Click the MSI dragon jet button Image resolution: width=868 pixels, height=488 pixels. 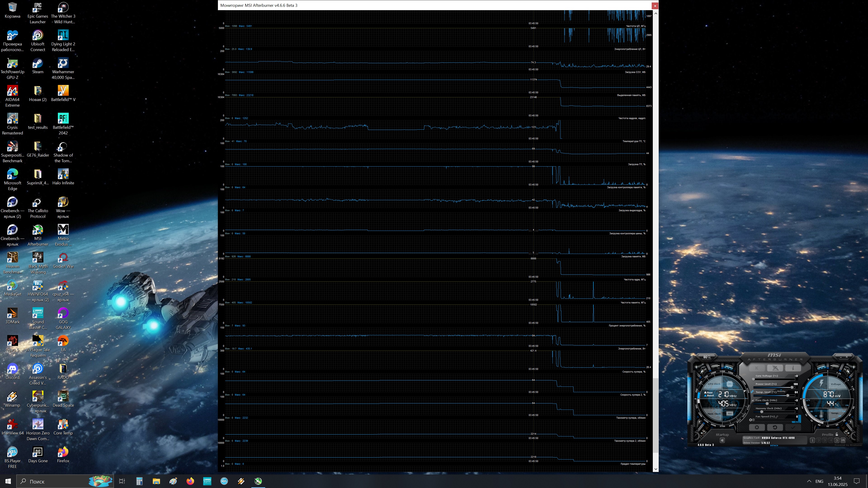point(775,368)
